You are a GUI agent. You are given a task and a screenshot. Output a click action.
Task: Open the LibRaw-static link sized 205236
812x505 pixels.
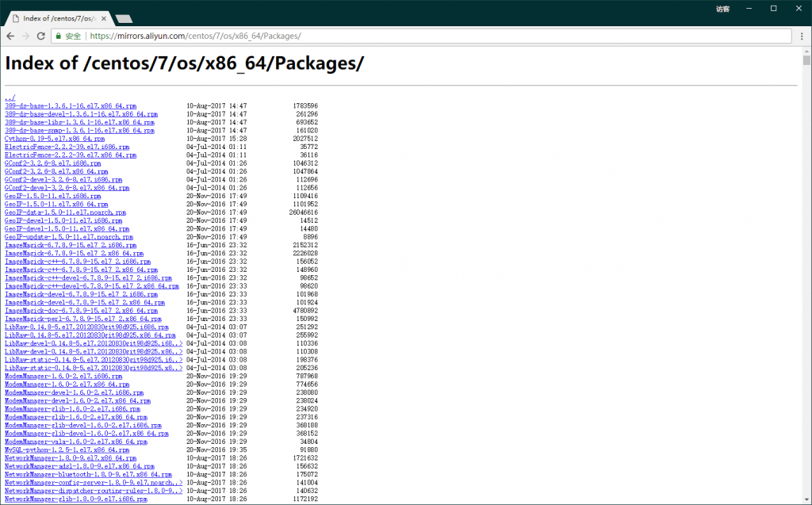click(x=94, y=369)
